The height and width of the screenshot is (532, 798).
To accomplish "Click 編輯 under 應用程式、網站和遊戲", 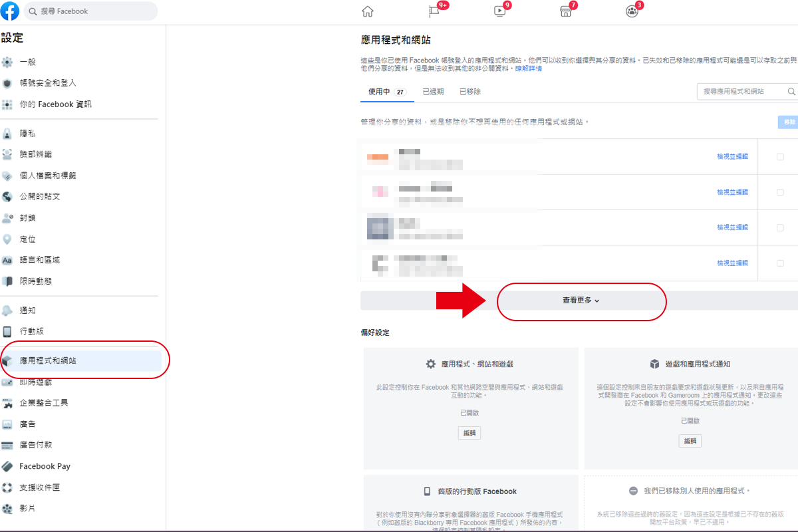I will 469,433.
